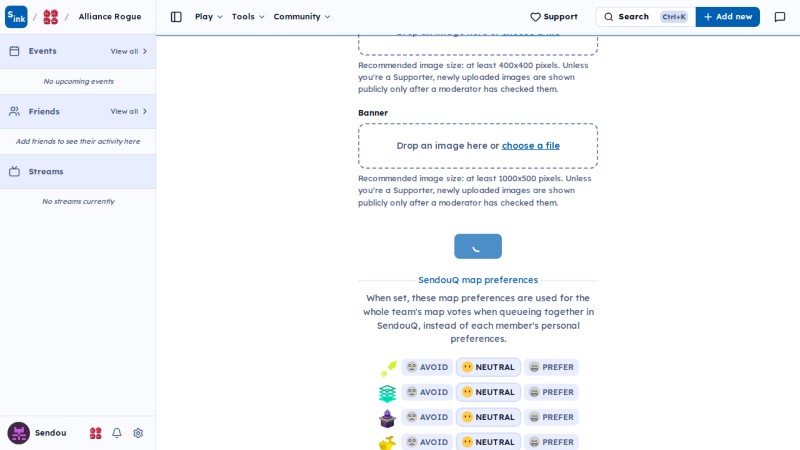Screen dimensions: 800x450
Task: Expand the Community menu
Action: [302, 17]
